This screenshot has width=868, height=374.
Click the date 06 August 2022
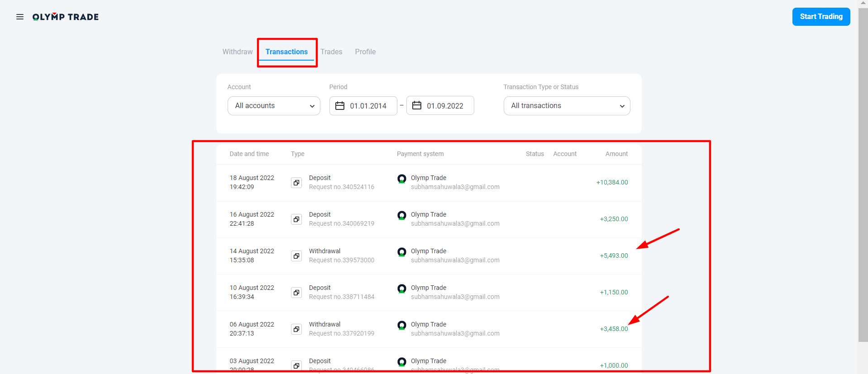coord(252,324)
